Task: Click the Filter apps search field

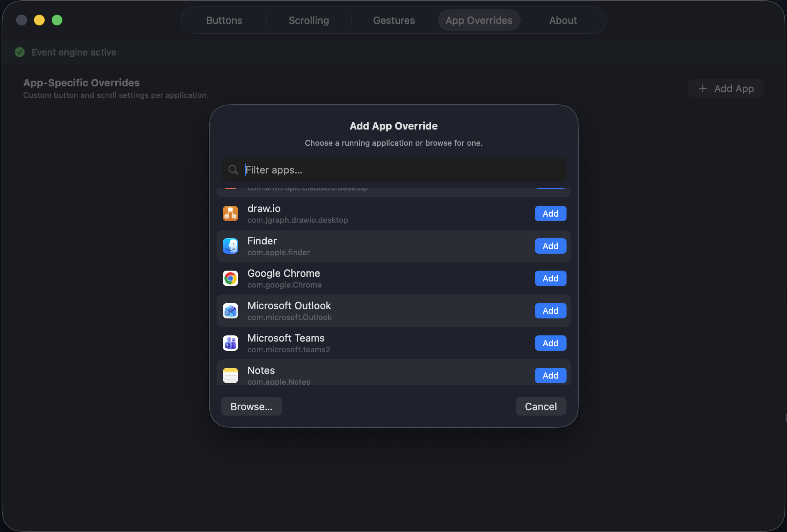Action: pyautogui.click(x=393, y=170)
